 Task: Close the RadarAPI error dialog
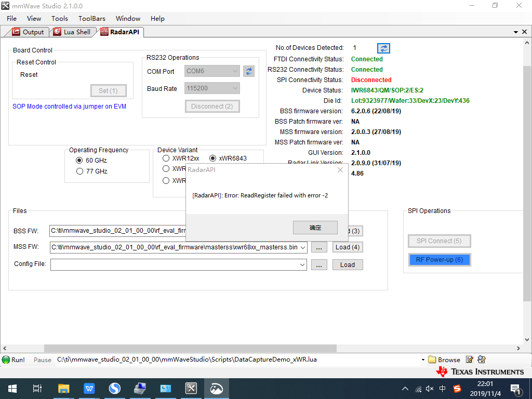[x=340, y=170]
